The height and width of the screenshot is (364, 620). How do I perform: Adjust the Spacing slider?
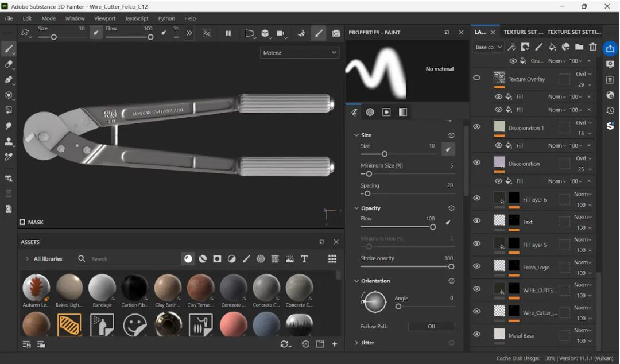point(408,194)
